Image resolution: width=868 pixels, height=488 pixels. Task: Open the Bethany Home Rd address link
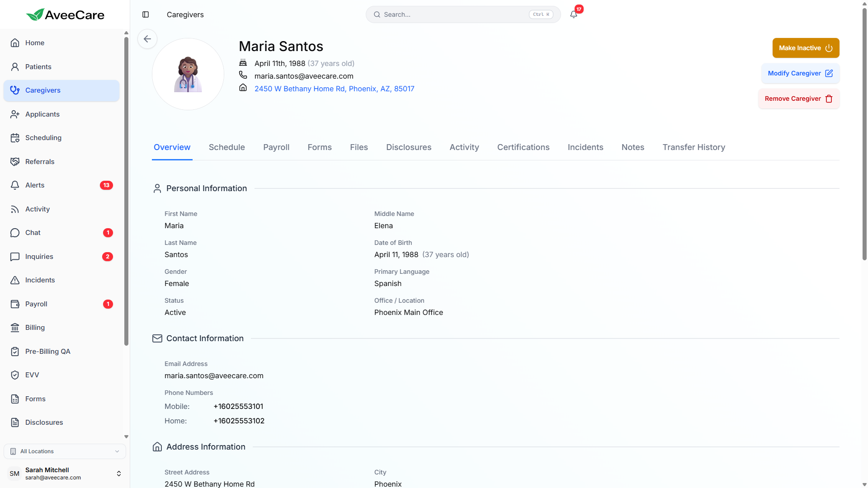pyautogui.click(x=334, y=89)
